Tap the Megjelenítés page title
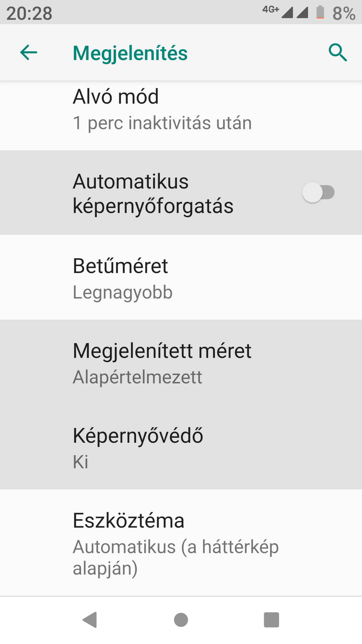Screen dimensions: 362x644 pyautogui.click(x=130, y=53)
